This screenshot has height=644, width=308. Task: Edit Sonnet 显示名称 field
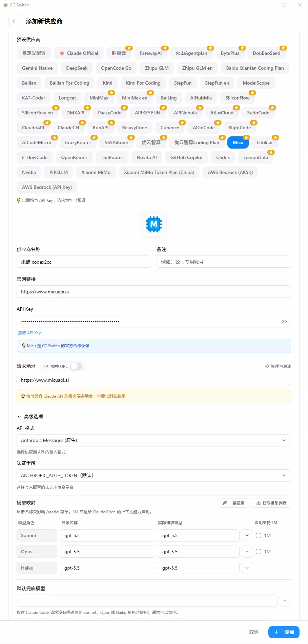point(107,535)
